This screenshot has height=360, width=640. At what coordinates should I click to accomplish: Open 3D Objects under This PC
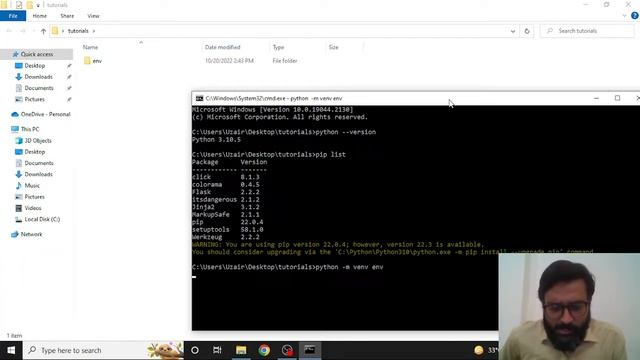click(x=38, y=140)
